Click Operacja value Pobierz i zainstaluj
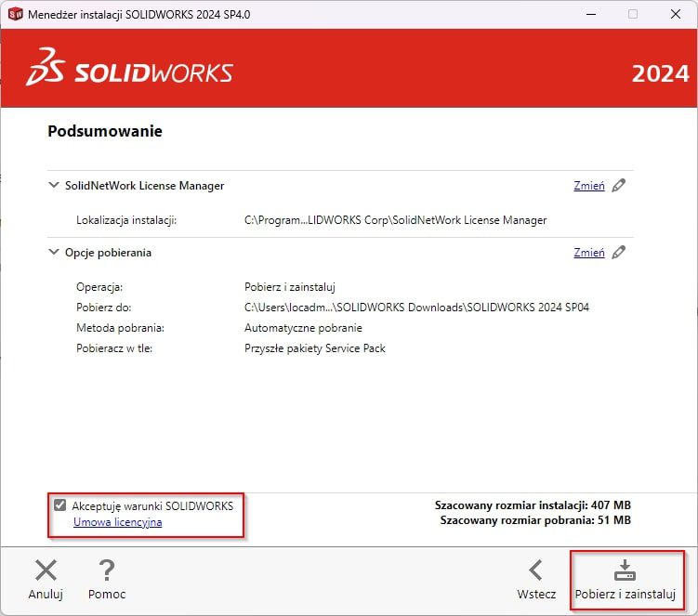 (290, 287)
